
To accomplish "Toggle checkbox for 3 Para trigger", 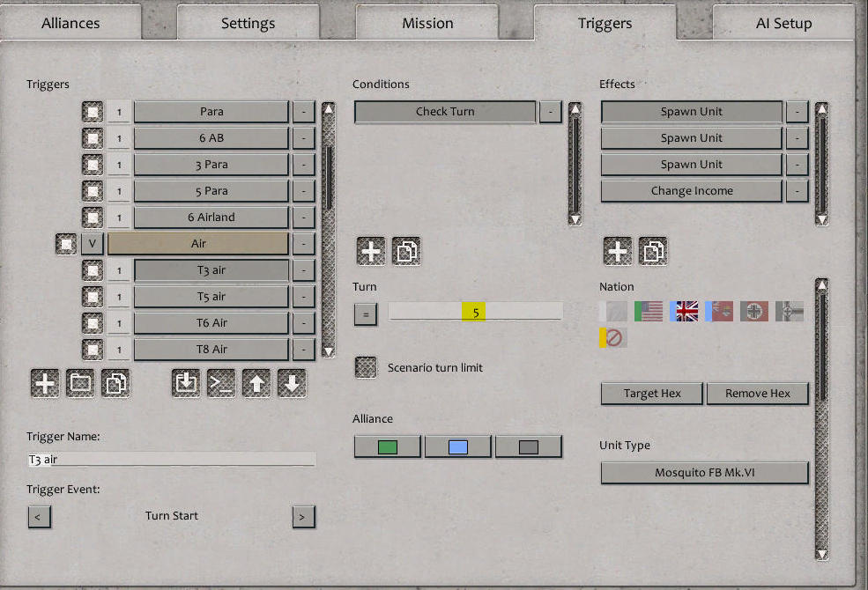I will coord(93,165).
